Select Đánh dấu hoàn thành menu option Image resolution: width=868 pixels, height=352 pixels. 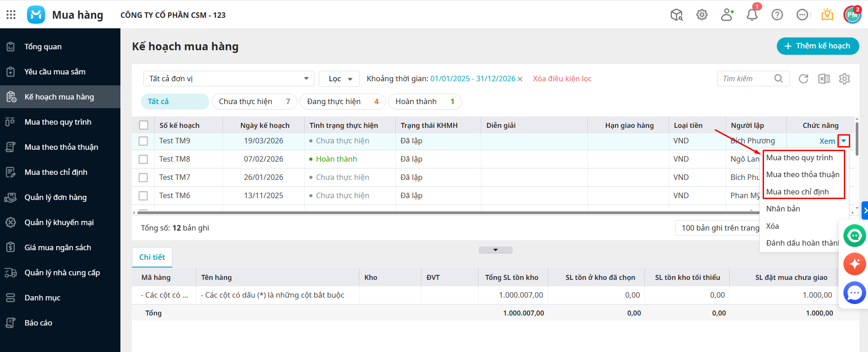tap(802, 243)
